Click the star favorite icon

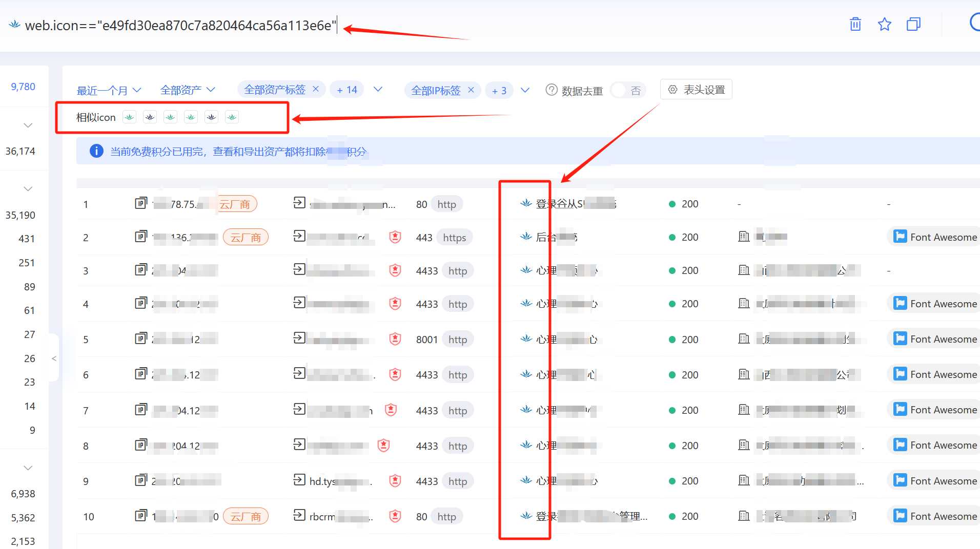coord(884,24)
